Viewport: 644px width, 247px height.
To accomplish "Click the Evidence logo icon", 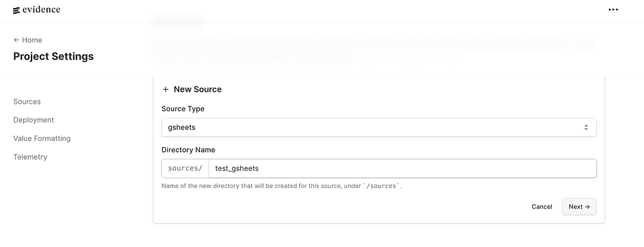I will tap(16, 11).
